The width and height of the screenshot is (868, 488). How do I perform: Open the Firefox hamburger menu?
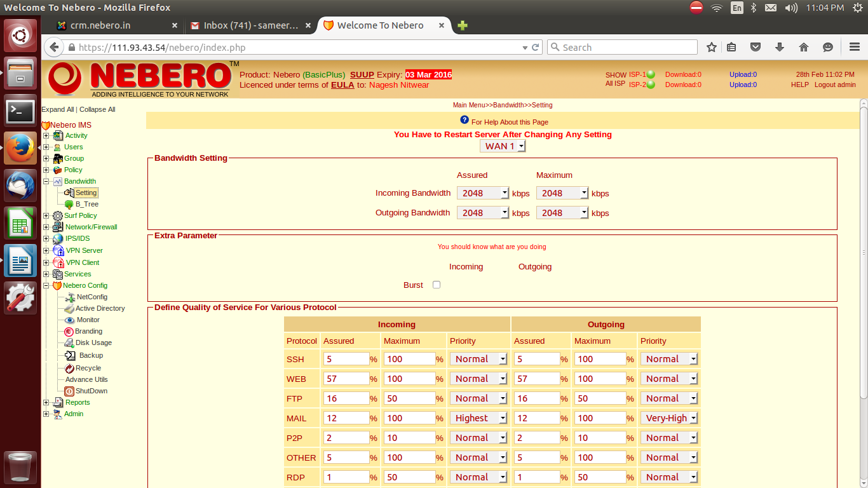click(855, 47)
